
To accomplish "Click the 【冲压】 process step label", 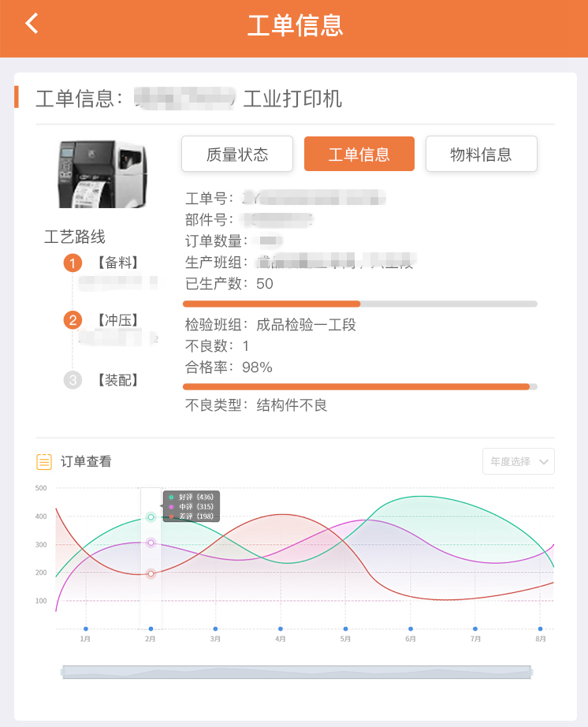I will [x=118, y=320].
